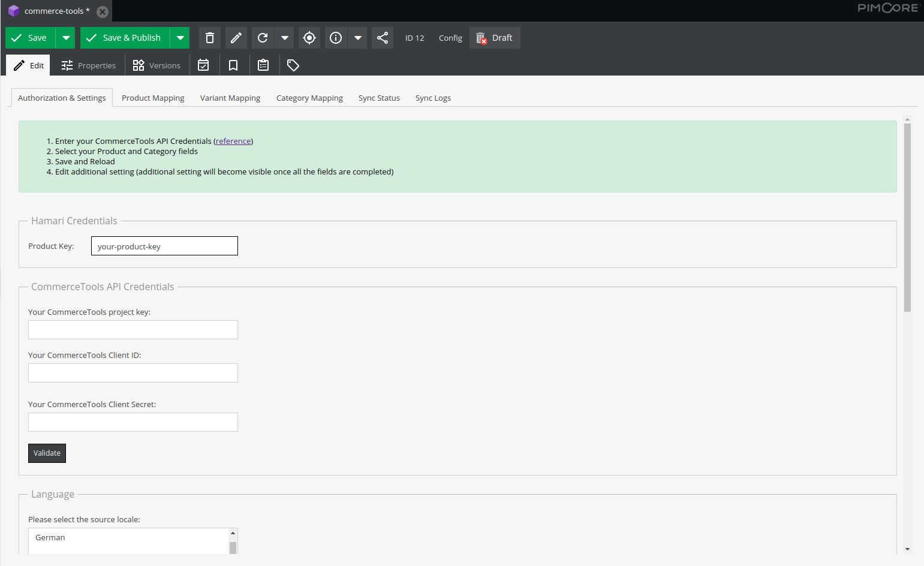924x566 pixels.
Task: Close the commerce-tools tab
Action: point(103,11)
